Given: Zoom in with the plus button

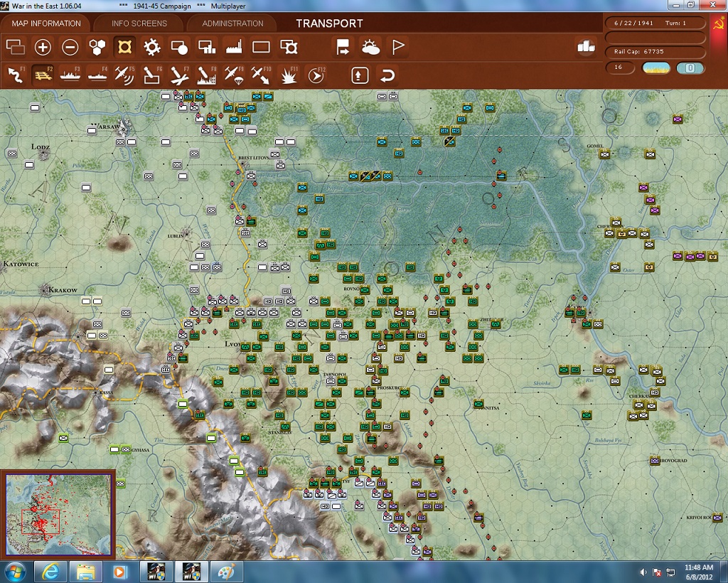Looking at the screenshot, I should 43,47.
